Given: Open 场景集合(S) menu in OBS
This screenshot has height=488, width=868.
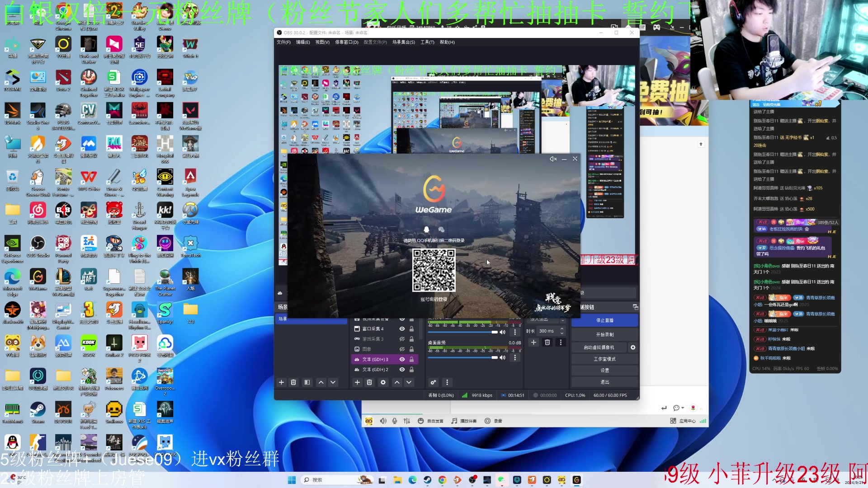Looking at the screenshot, I should 404,42.
